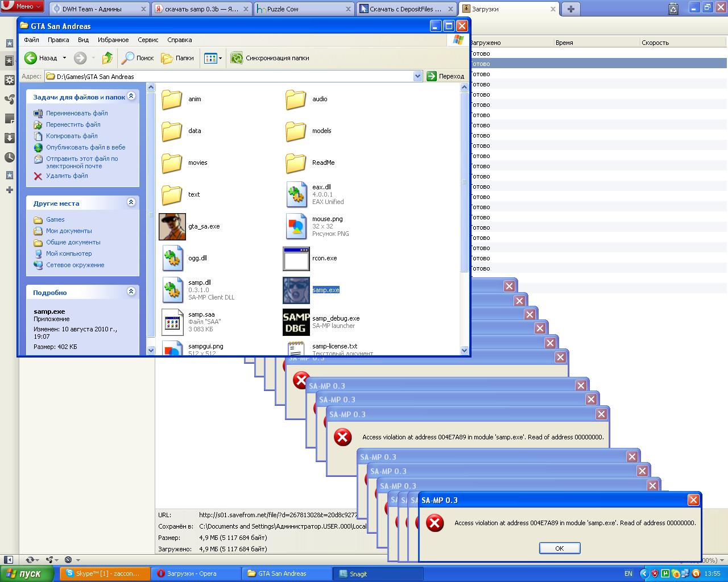Collapse the Задачи для файлов и папок panel
The image size is (728, 582).
click(131, 97)
